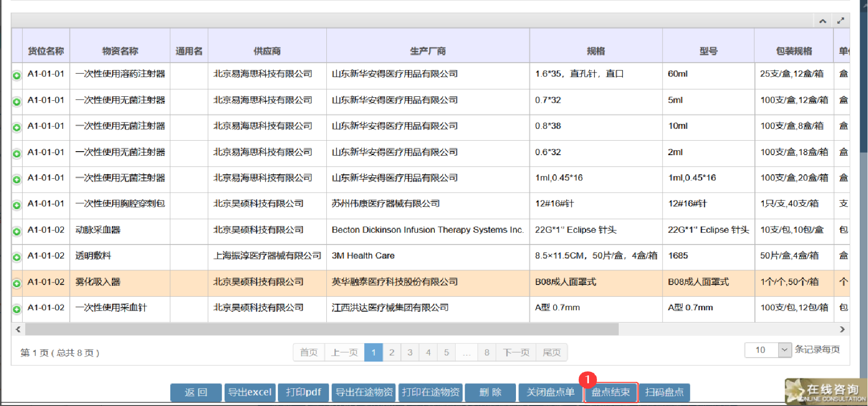Click the 盘点结束 button
The width and height of the screenshot is (868, 406).
[611, 393]
